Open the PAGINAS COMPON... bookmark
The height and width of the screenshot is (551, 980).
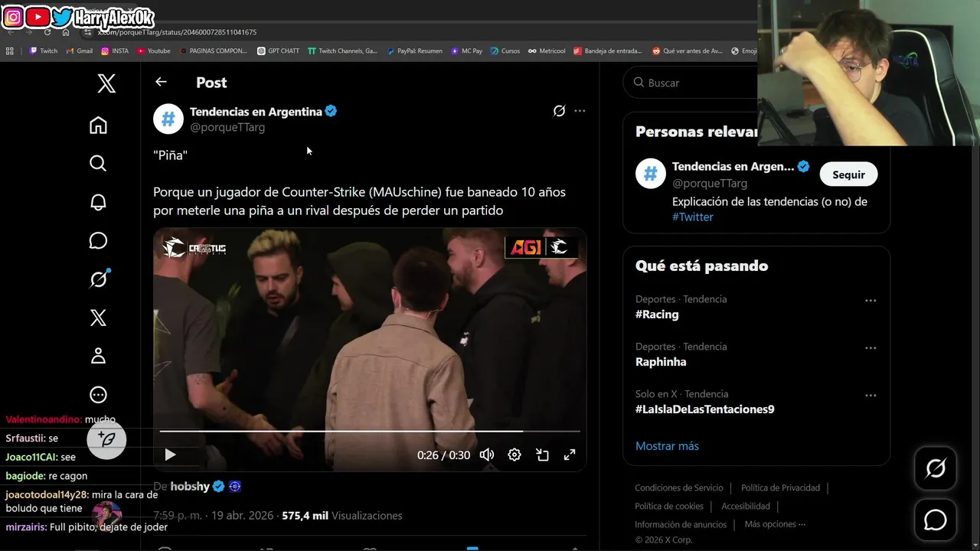(214, 51)
